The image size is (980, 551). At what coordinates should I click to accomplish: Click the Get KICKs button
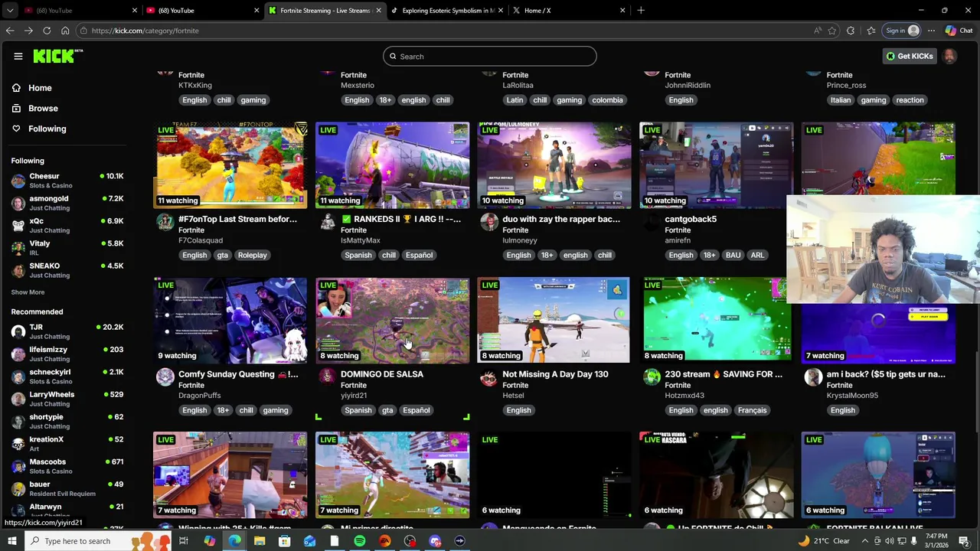coord(910,56)
